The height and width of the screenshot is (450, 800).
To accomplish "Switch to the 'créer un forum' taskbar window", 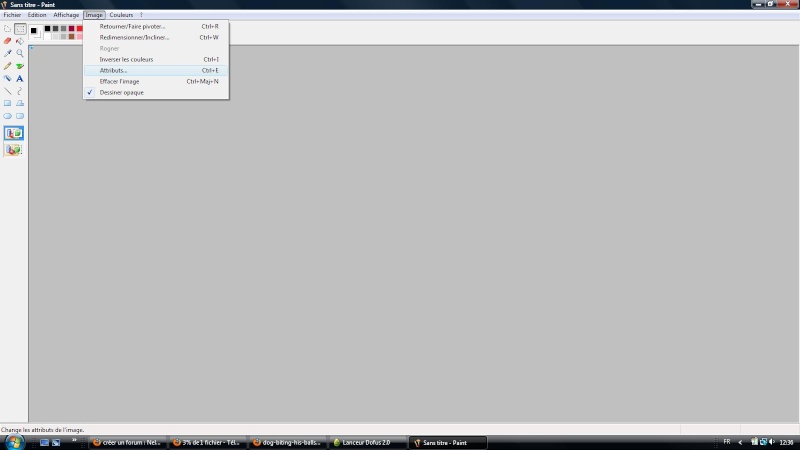I will click(128, 442).
